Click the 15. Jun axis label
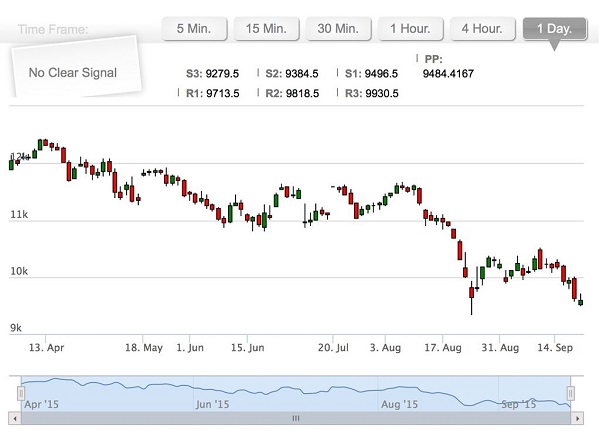The image size is (600, 434). point(248,348)
